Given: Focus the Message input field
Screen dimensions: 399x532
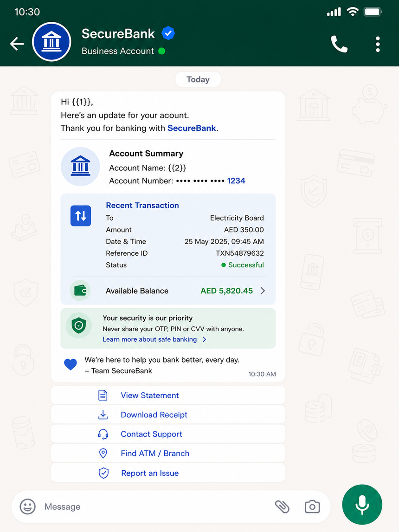Looking at the screenshot, I should 156,506.
